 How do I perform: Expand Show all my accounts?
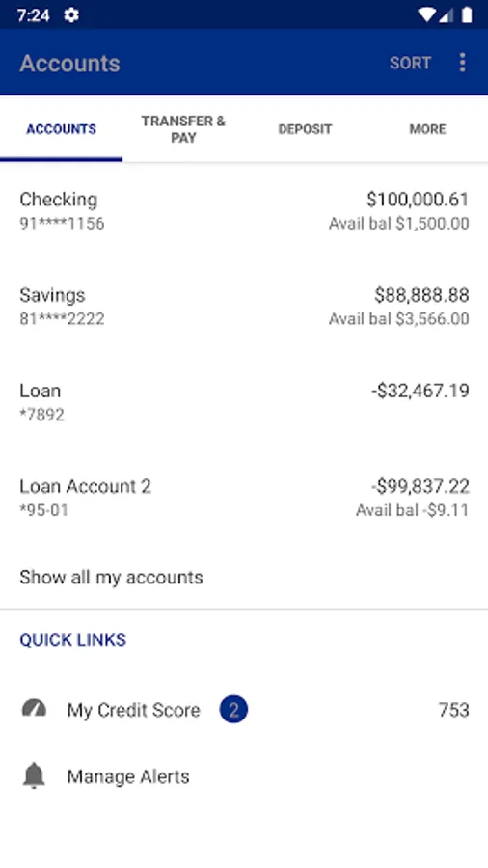tap(244, 578)
